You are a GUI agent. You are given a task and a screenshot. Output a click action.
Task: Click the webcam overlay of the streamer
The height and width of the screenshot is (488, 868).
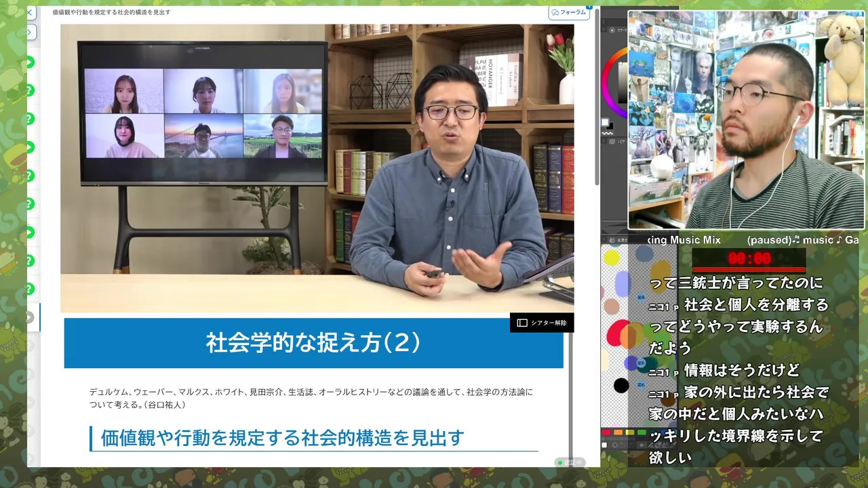(x=747, y=120)
